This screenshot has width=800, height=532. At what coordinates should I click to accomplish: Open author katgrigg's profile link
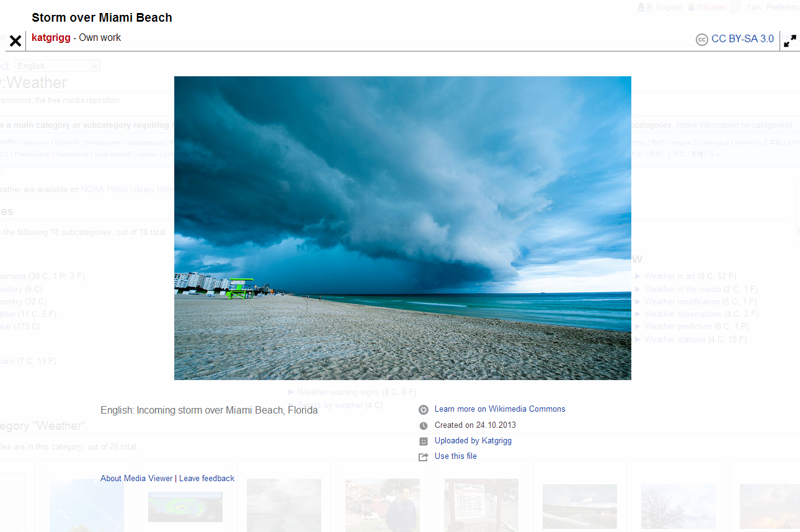pos(51,38)
